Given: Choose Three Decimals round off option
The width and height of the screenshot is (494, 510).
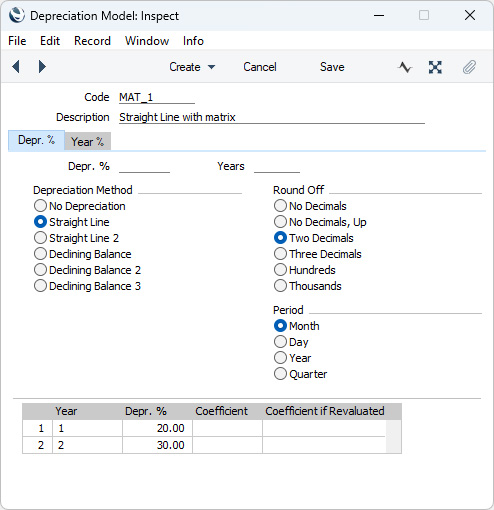Looking at the screenshot, I should tap(318, 254).
